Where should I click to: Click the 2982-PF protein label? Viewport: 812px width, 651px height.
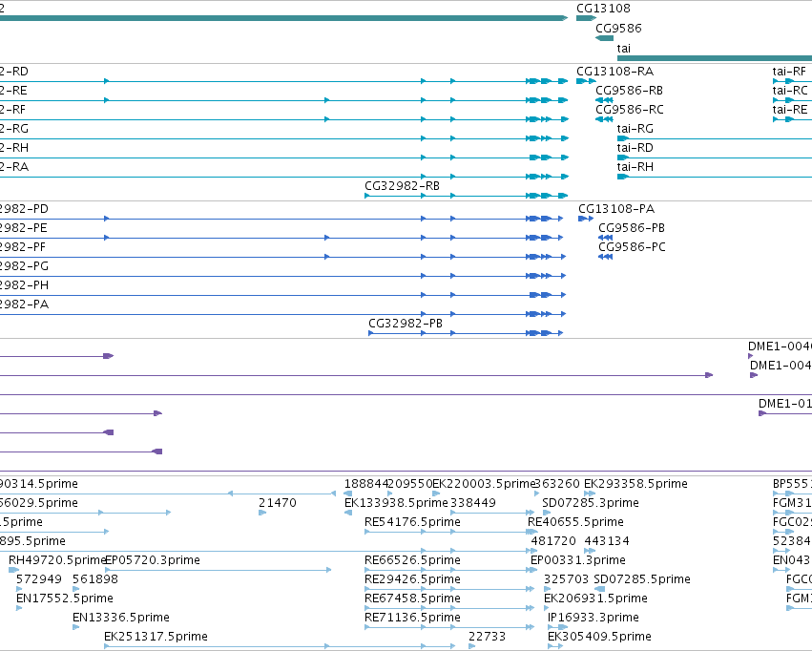[23, 247]
